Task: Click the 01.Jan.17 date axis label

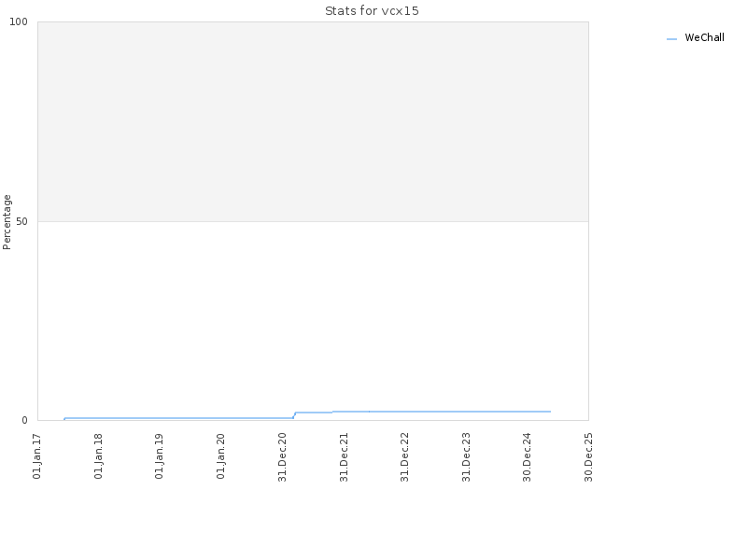Action: click(x=37, y=456)
